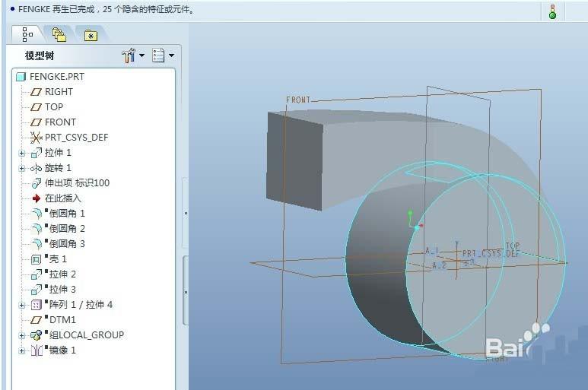Open the model tree Settings hammer menu

tap(129, 55)
